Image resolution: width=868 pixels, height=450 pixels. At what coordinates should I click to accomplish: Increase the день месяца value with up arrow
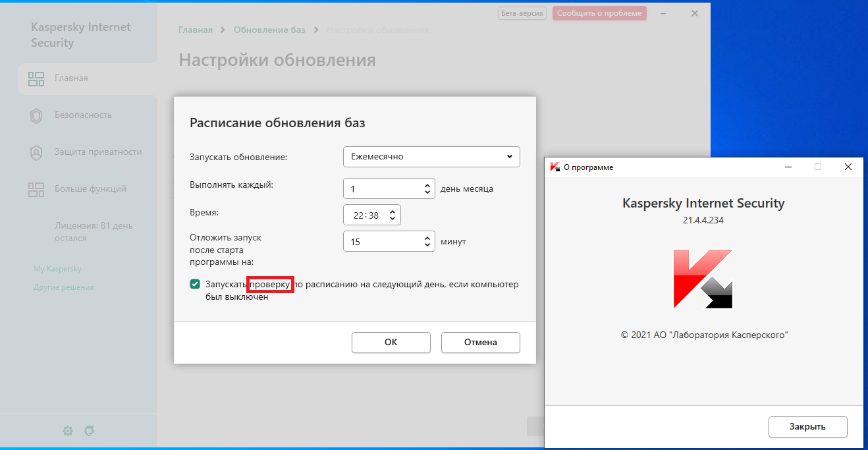point(427,185)
